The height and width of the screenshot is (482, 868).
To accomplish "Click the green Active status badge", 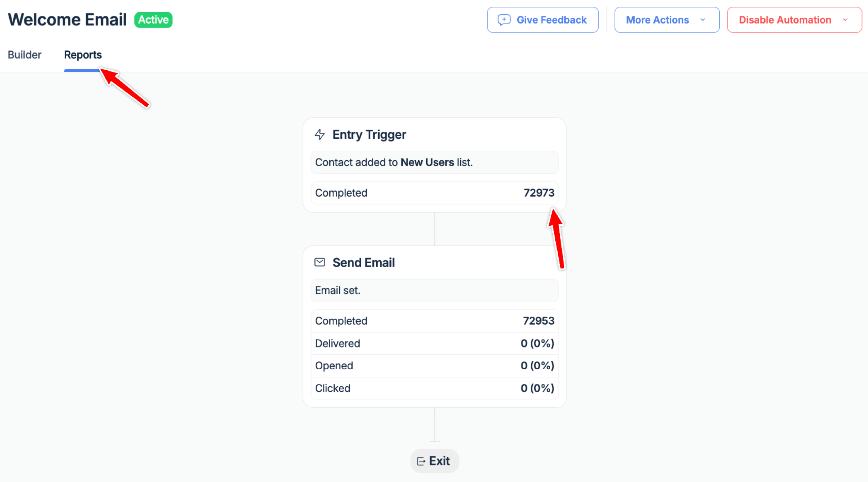I will (x=153, y=20).
